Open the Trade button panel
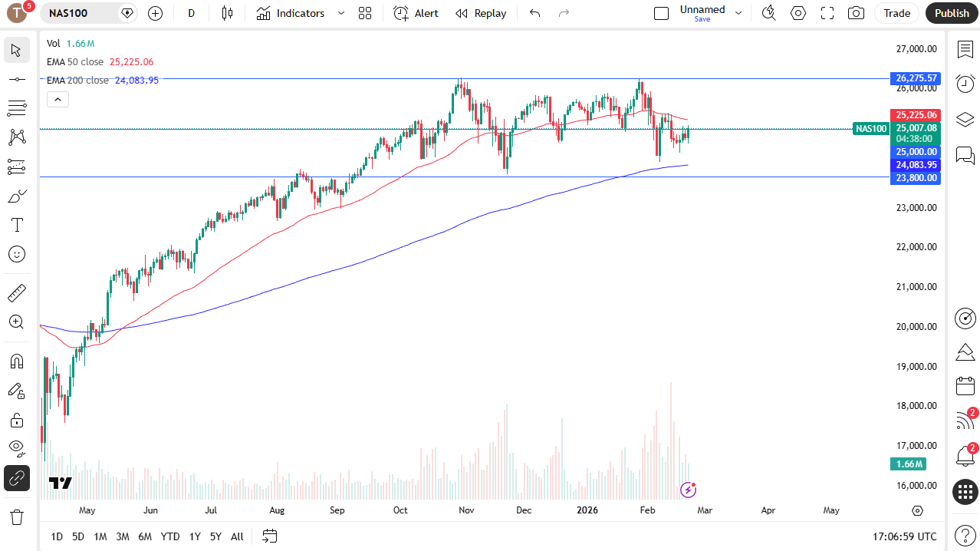Viewport: 980px width, 551px height. pos(896,13)
